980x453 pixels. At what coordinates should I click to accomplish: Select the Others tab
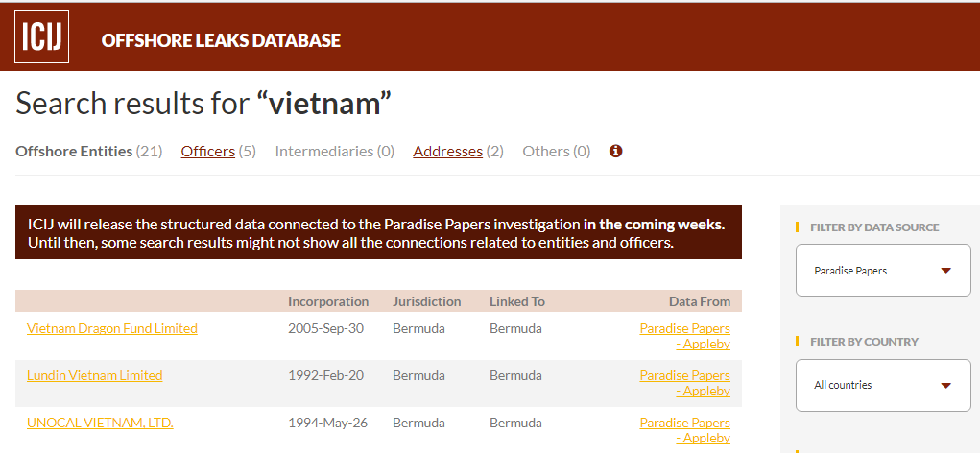pos(557,152)
